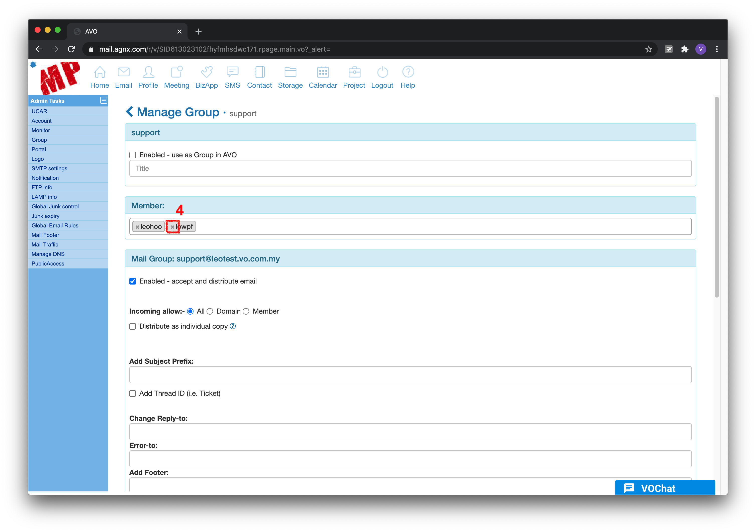
Task: Check Distribute as individual copy
Action: pos(133,326)
